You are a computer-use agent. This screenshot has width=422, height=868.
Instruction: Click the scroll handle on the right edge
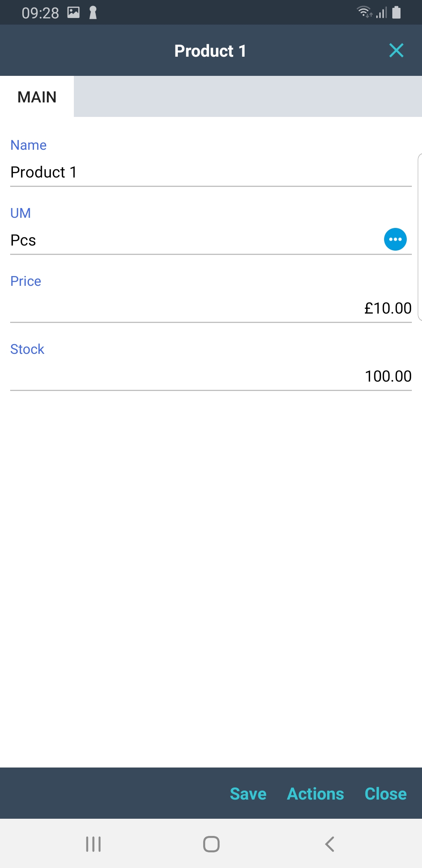(x=420, y=237)
